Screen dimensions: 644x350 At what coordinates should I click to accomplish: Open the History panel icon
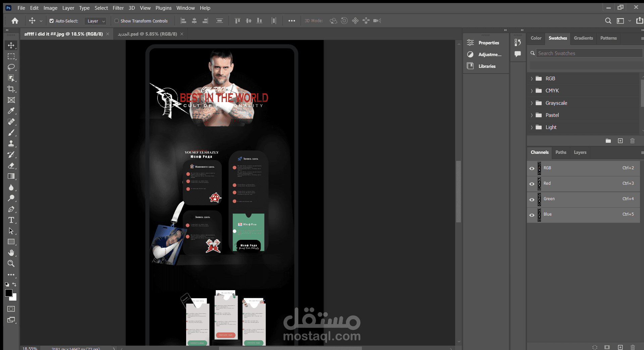tap(518, 42)
